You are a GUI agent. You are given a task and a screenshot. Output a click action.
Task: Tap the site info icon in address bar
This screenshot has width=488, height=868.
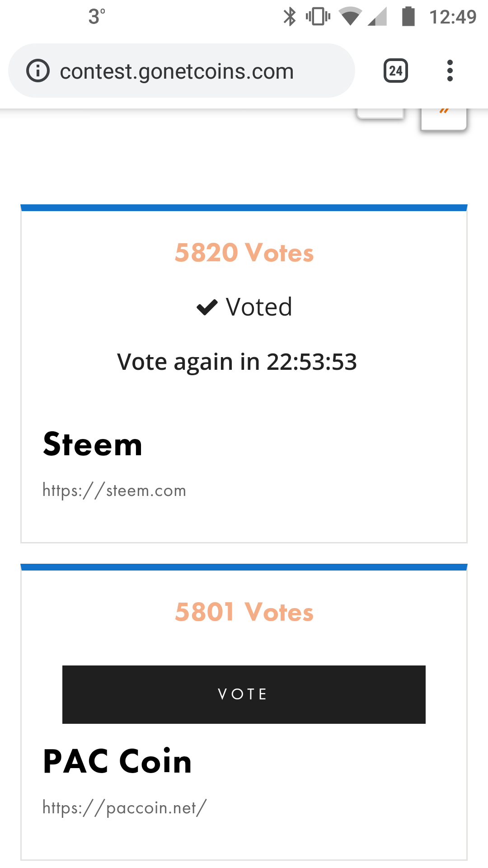(38, 71)
